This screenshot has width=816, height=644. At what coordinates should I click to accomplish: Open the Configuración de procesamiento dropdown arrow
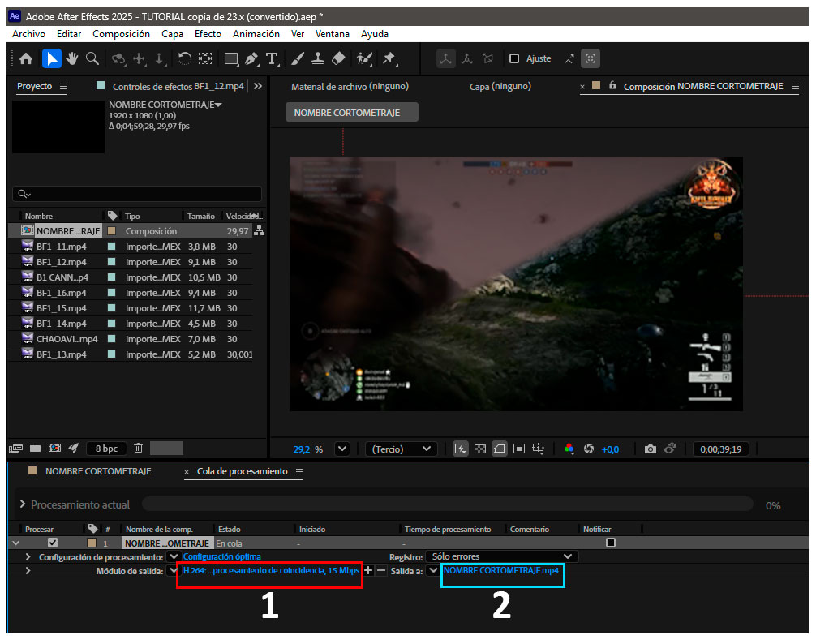point(174,556)
